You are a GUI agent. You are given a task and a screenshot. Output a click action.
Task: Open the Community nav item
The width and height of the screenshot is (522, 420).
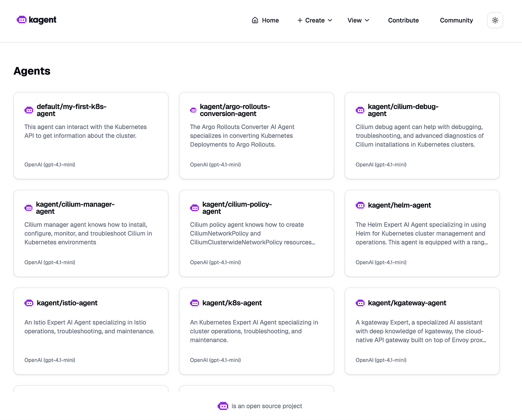click(456, 20)
